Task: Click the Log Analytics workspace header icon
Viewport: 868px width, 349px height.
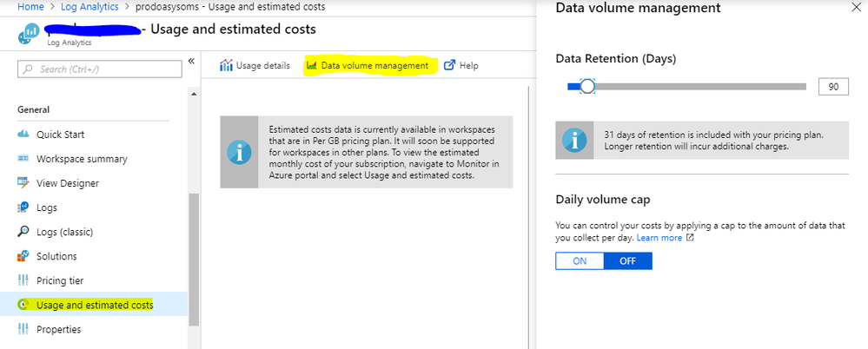Action: [28, 34]
